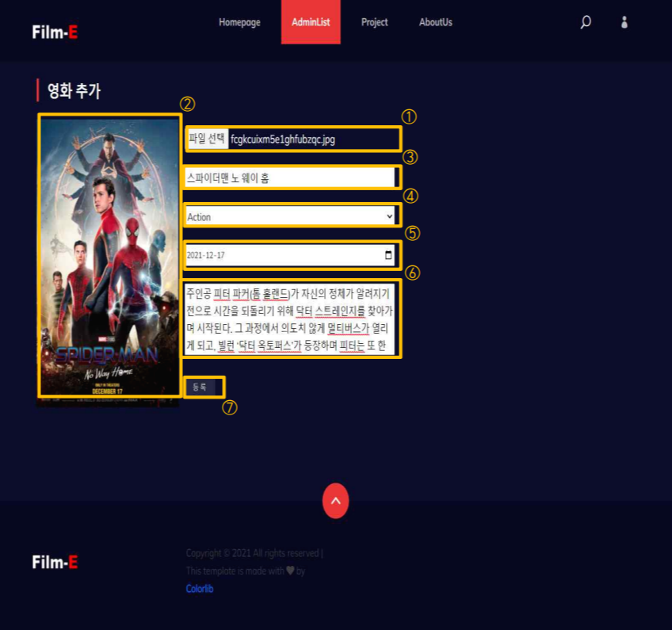Viewport: 672px width, 630px height.
Task: Open the user profile icon
Action: click(x=624, y=22)
